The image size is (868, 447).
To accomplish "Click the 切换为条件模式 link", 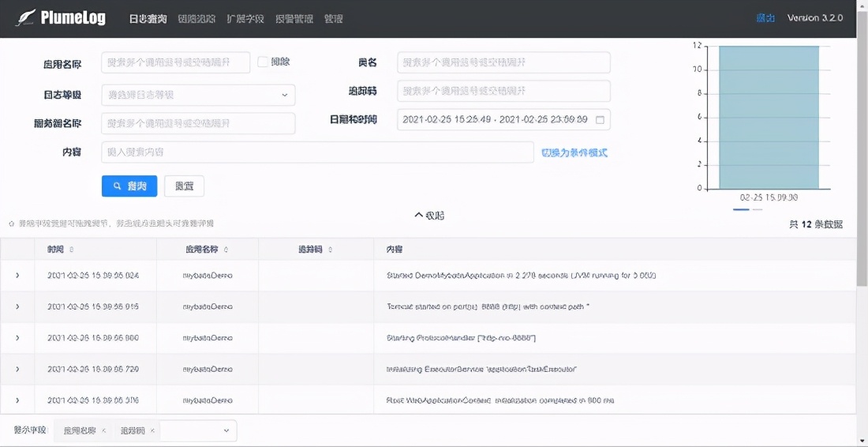I will click(574, 152).
